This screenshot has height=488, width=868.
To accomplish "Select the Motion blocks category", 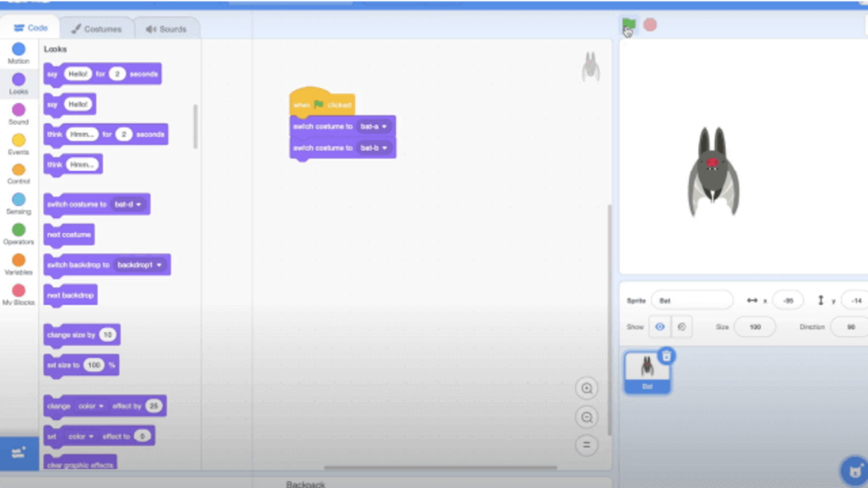I will (19, 50).
